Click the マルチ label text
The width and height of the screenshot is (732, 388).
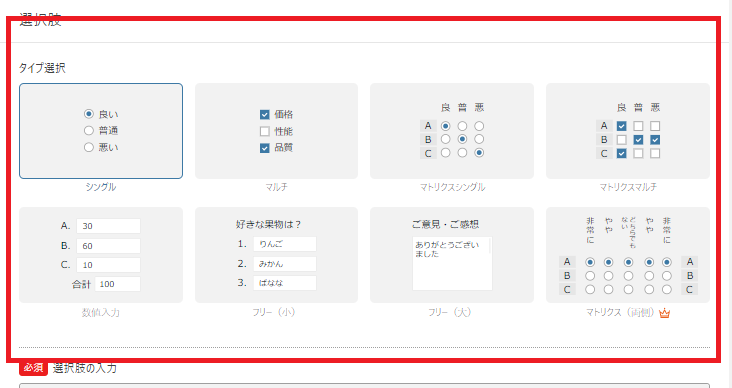click(x=276, y=187)
